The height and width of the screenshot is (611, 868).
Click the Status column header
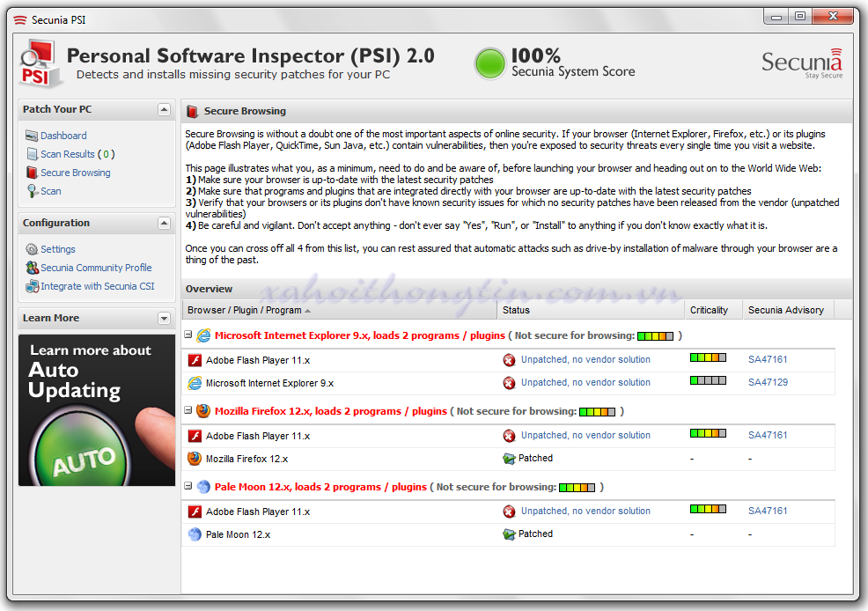coord(591,310)
